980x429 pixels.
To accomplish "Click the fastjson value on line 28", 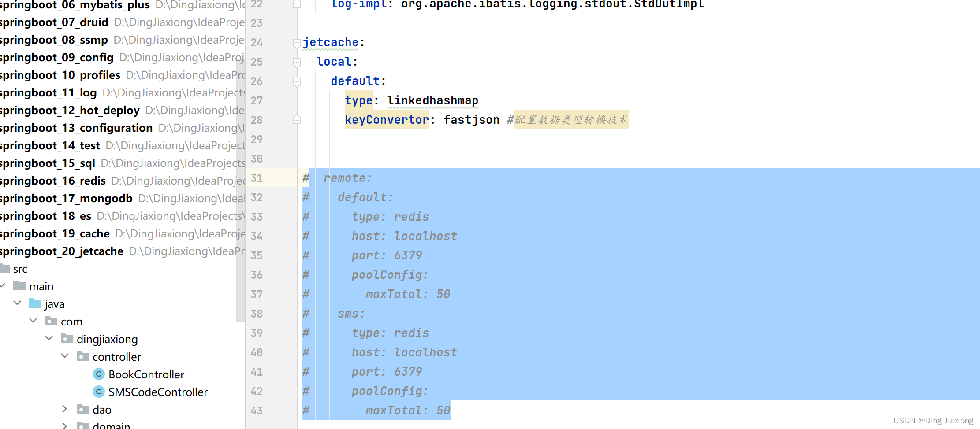I will [471, 120].
